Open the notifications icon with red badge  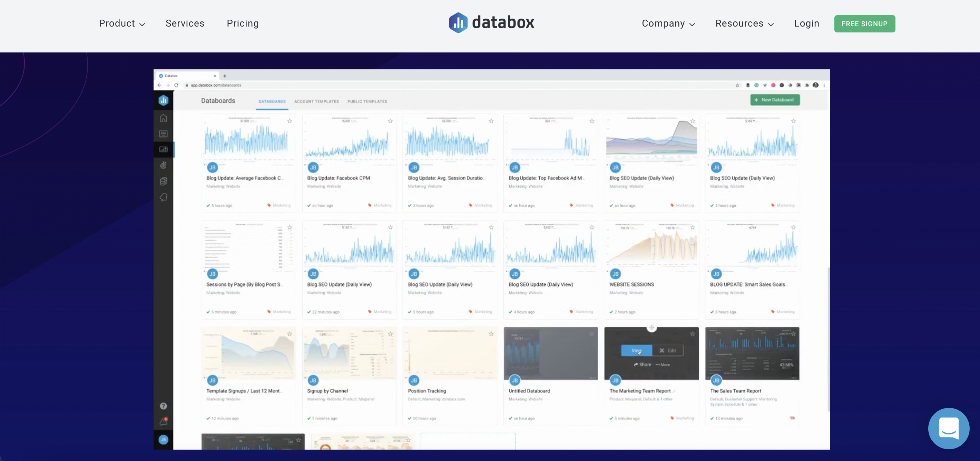tap(163, 421)
